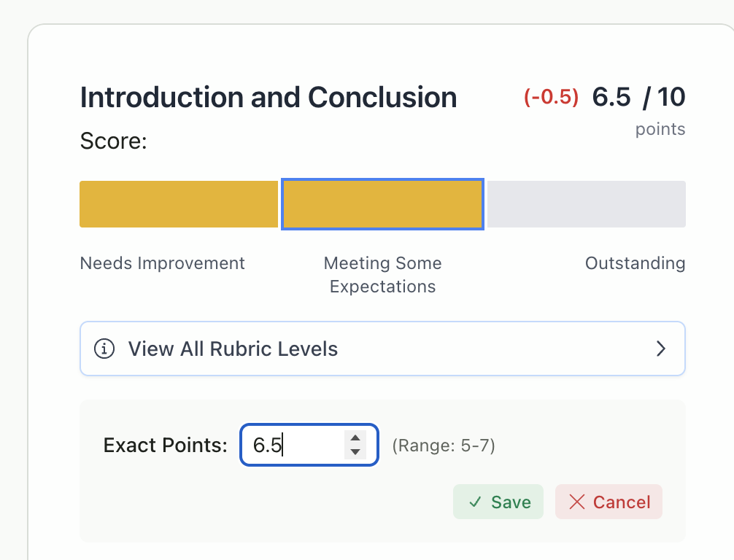Click the View All Rubric Levels link
The height and width of the screenshot is (560, 734).
233,349
